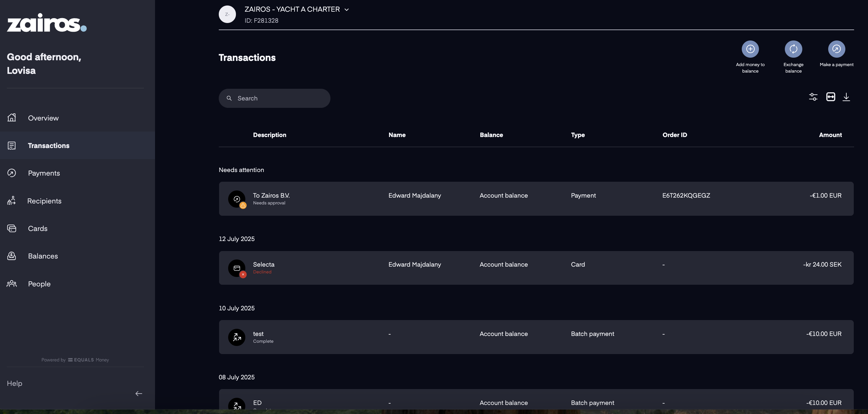Click the Needs attention section heading
Image resolution: width=868 pixels, height=414 pixels.
click(241, 170)
